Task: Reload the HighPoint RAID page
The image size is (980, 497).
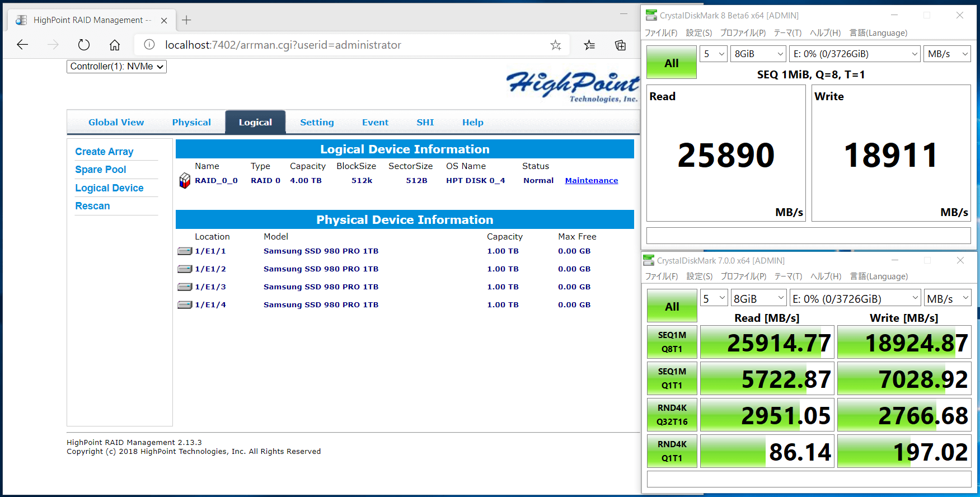Action: (x=84, y=45)
